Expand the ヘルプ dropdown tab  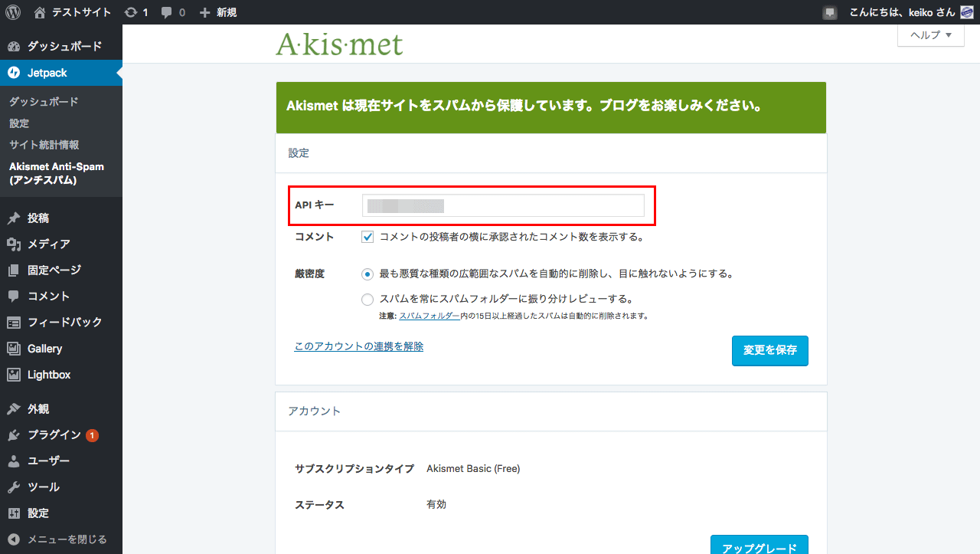coord(931,35)
